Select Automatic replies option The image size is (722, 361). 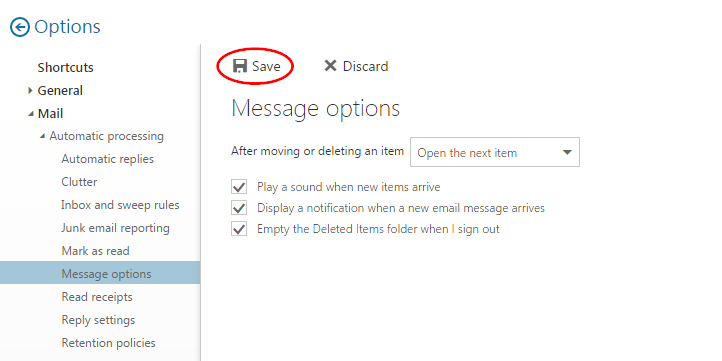click(x=108, y=159)
